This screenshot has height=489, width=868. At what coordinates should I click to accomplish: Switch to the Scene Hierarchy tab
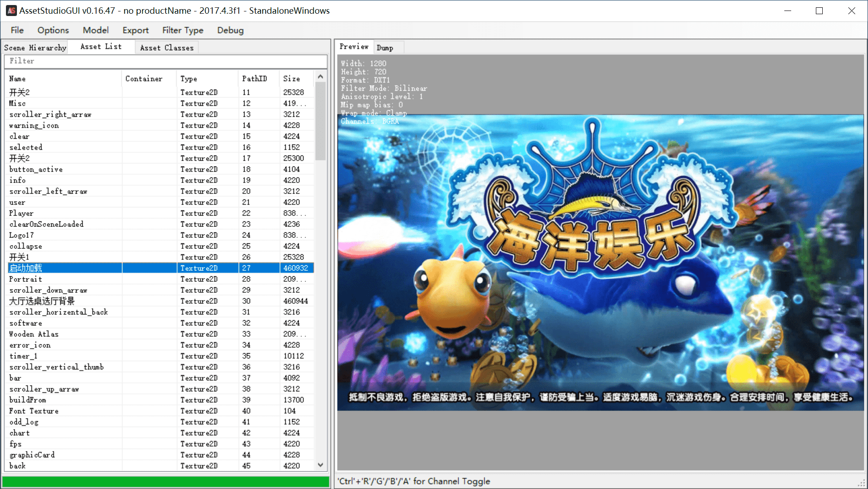(x=35, y=48)
